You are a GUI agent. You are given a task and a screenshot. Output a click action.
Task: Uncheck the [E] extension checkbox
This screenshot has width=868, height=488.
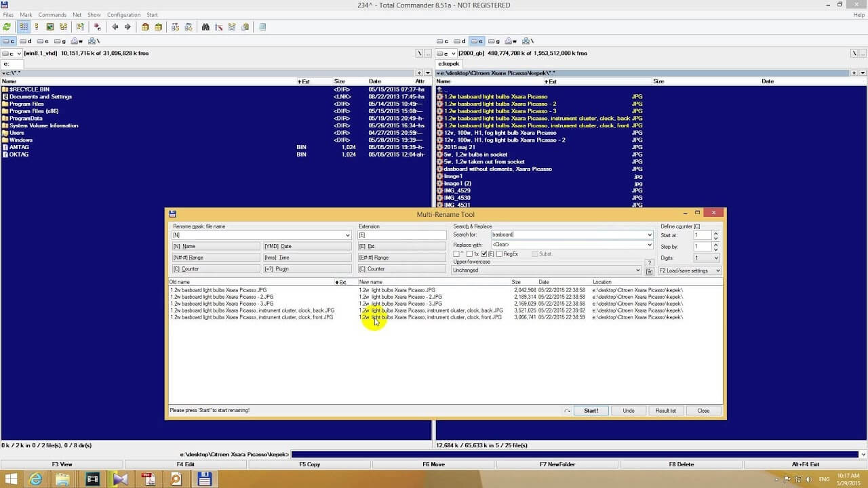(484, 254)
